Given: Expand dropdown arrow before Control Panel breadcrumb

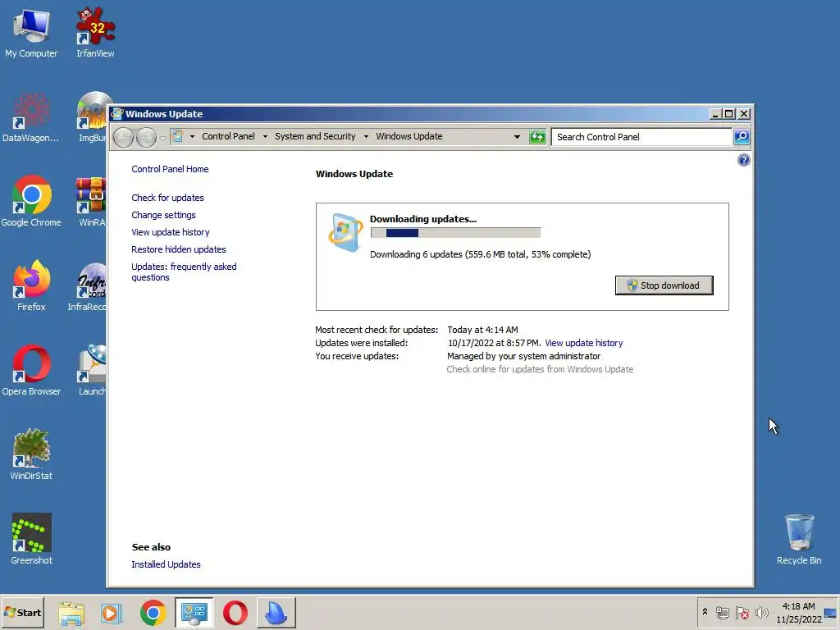Looking at the screenshot, I should click(192, 137).
